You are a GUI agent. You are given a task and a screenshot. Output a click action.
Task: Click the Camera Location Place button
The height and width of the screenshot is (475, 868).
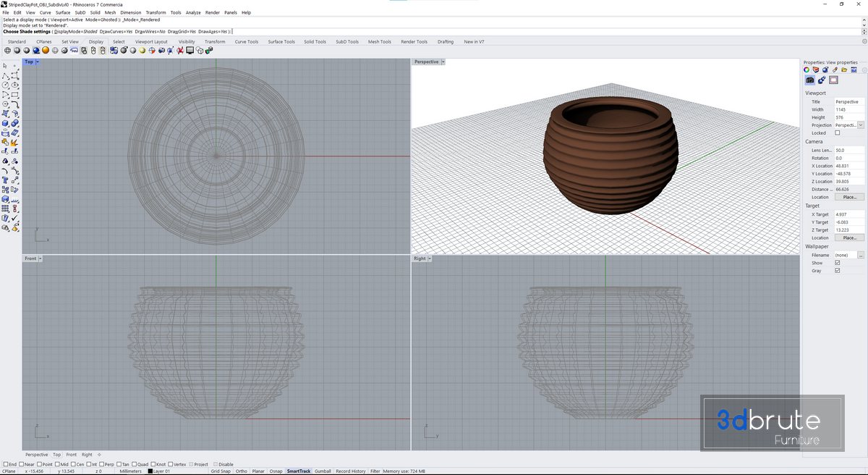(x=849, y=197)
